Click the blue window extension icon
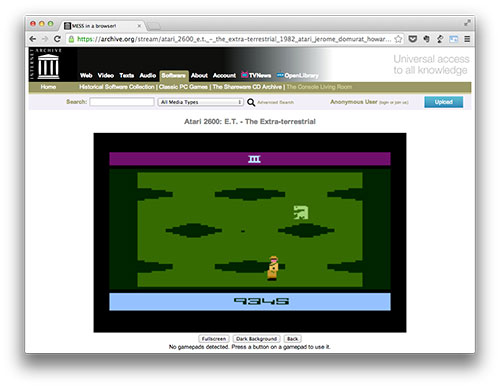This screenshot has width=500, height=388. pos(454,39)
